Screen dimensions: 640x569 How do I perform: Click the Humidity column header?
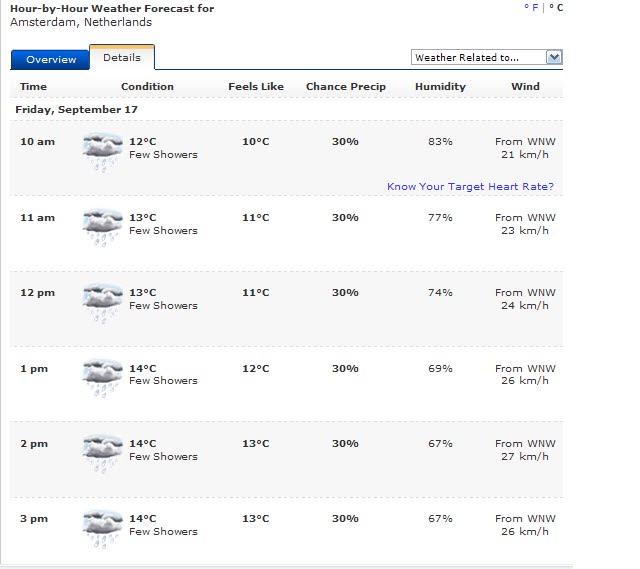(x=440, y=87)
